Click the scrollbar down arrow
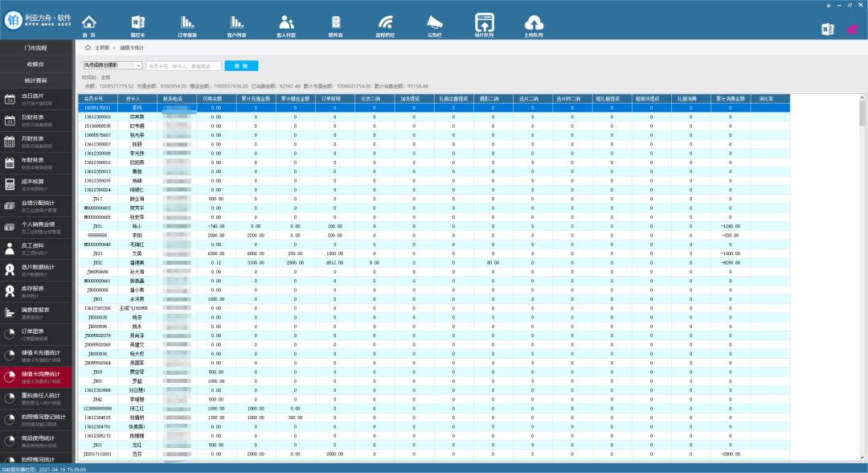The image size is (868, 473). 862,458
